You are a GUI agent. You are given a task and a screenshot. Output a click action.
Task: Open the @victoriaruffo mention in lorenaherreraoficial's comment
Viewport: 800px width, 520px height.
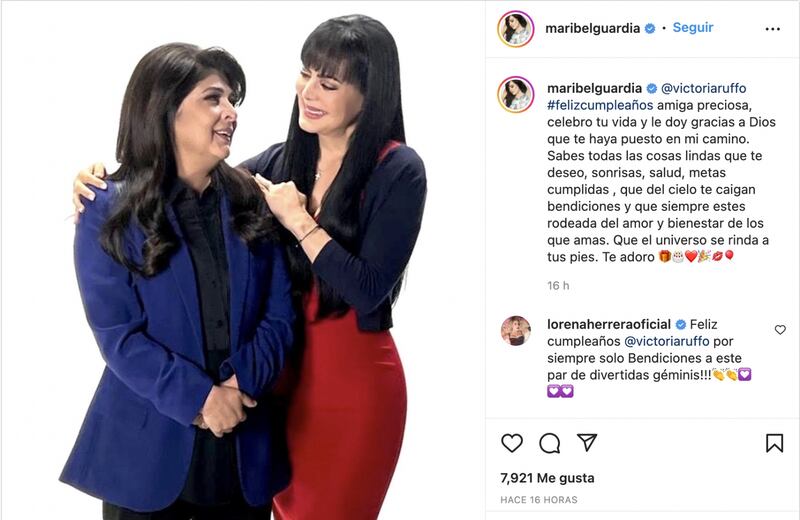667,341
